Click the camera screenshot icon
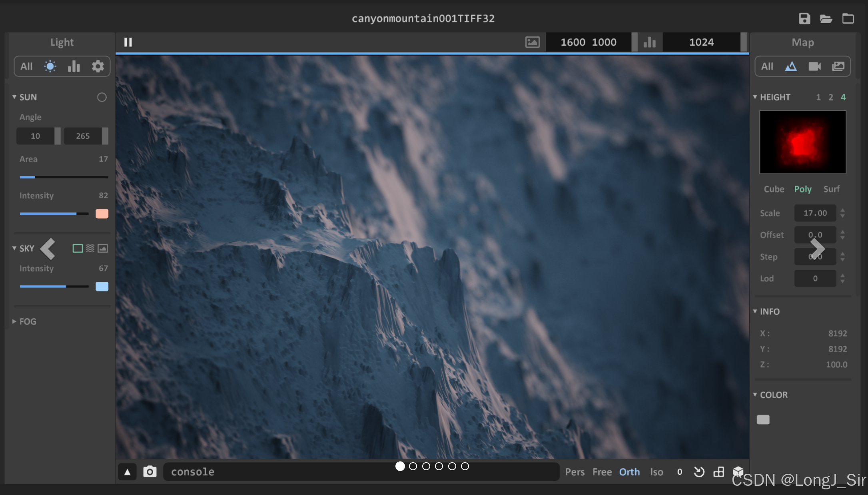 (150, 472)
